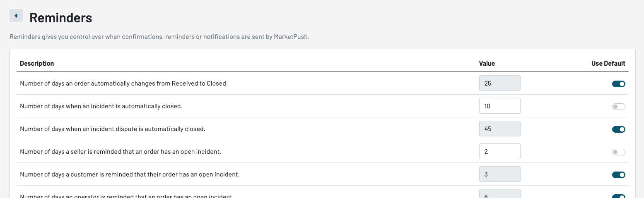Image resolution: width=644 pixels, height=198 pixels.
Task: Select the row about order Received to Closed
Action: (124, 83)
